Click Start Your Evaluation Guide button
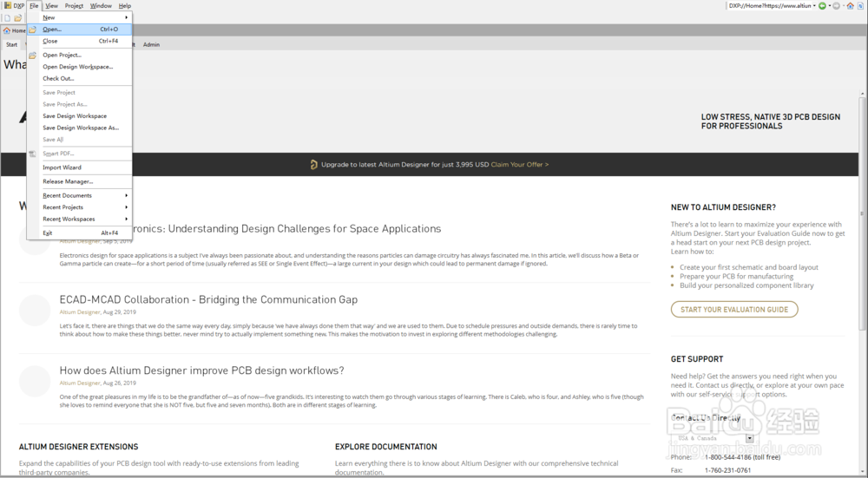The width and height of the screenshot is (868, 478). pos(734,309)
